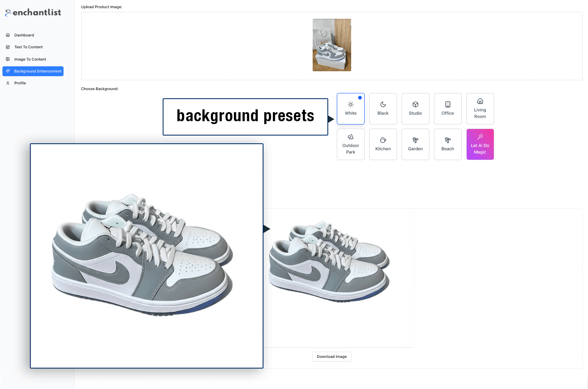Click the pencil icon beside Text To Content
This screenshot has height=389, width=588.
(x=8, y=47)
